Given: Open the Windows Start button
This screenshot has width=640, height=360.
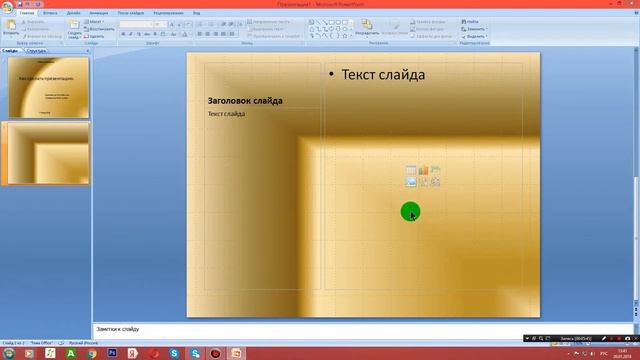Looking at the screenshot, I should [9, 353].
